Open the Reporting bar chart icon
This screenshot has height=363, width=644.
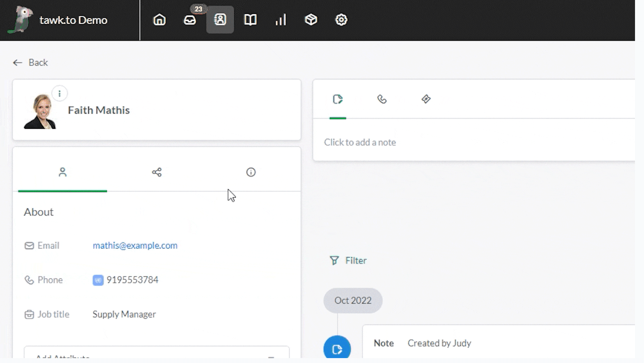tap(281, 20)
